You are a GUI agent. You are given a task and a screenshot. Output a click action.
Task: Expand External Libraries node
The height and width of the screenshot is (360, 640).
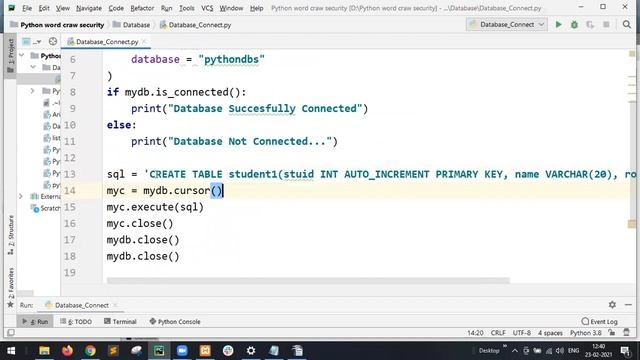click(21, 196)
